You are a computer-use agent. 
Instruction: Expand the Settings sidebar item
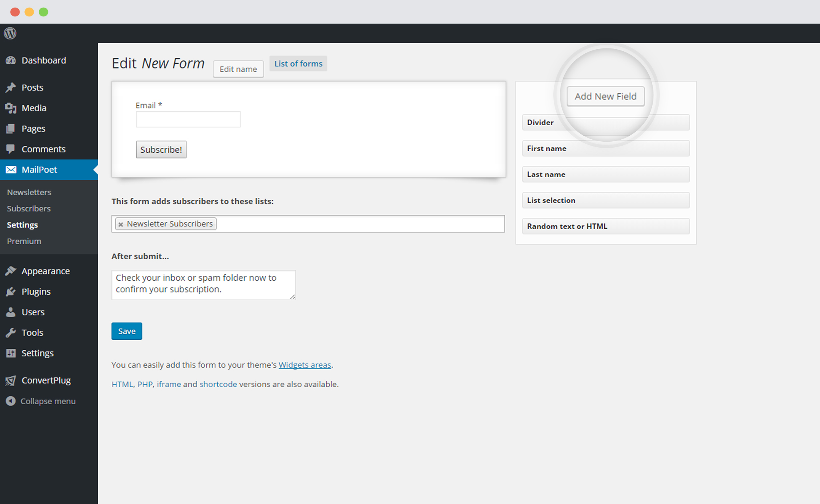pos(38,353)
